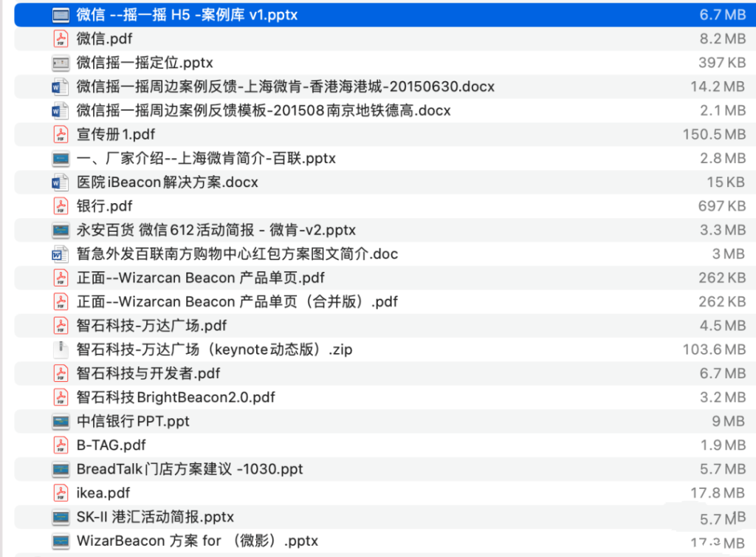This screenshot has height=557, width=756.
Task: Click the Word icon for 医院iBeacon解决方案.docx
Action: point(61,182)
